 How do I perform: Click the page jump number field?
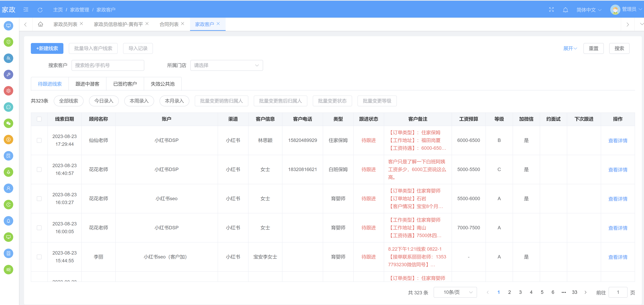point(618,292)
